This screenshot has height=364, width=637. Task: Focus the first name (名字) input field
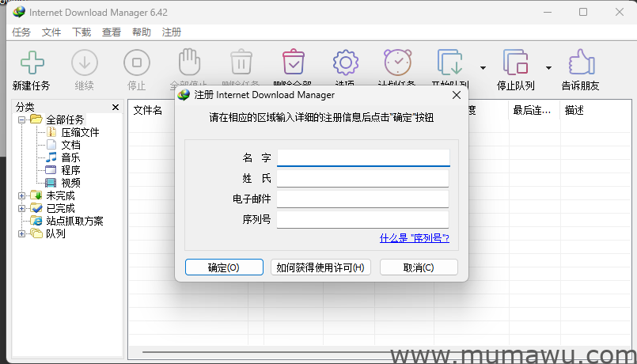[363, 157]
